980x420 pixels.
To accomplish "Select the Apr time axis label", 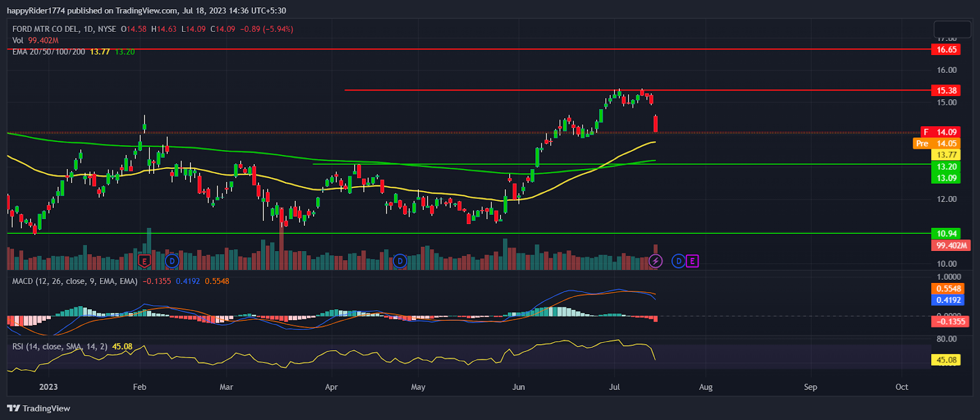I will pos(331,387).
